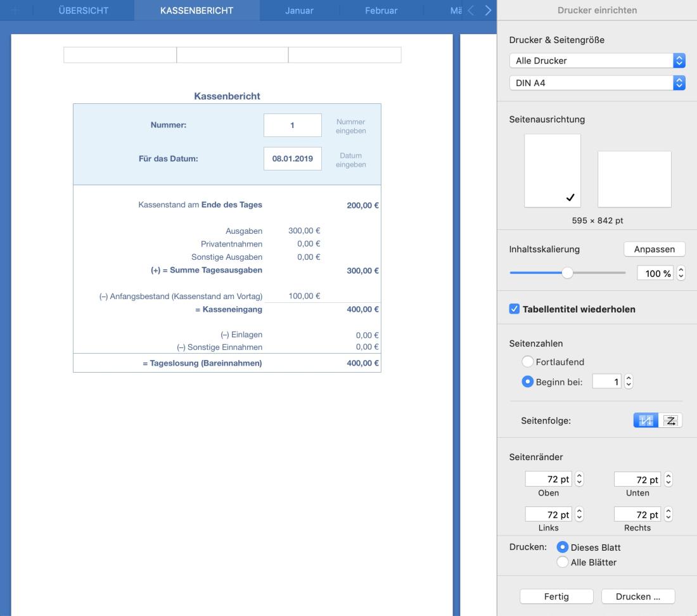Select left-to-right page order icon
The image size is (697, 616).
[x=670, y=420]
